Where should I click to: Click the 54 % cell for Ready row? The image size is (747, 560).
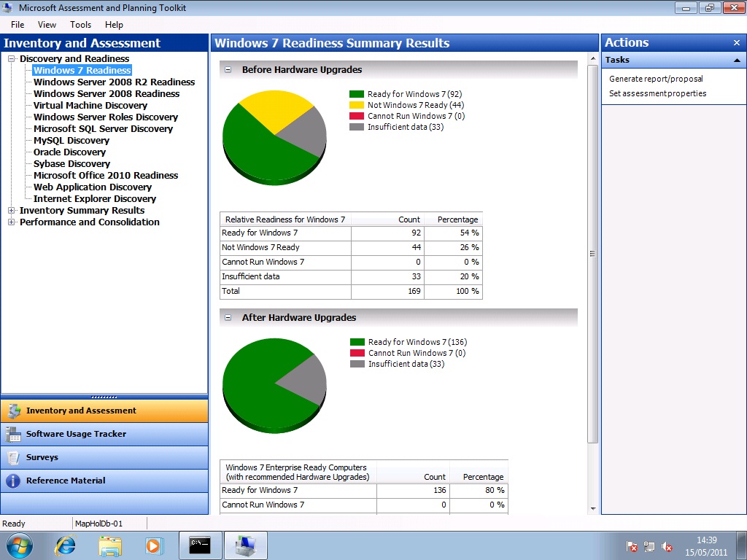click(x=453, y=233)
